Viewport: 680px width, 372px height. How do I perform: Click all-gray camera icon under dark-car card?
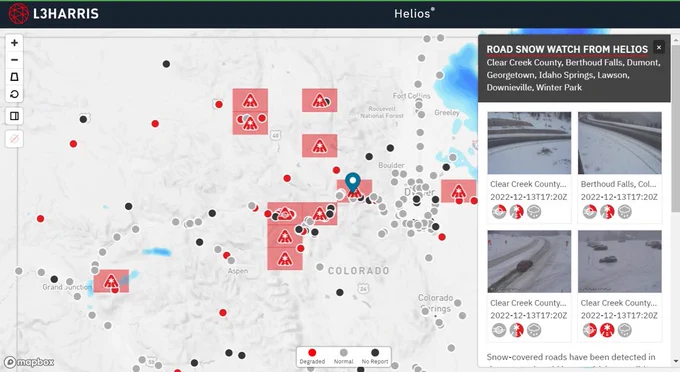coord(499,330)
